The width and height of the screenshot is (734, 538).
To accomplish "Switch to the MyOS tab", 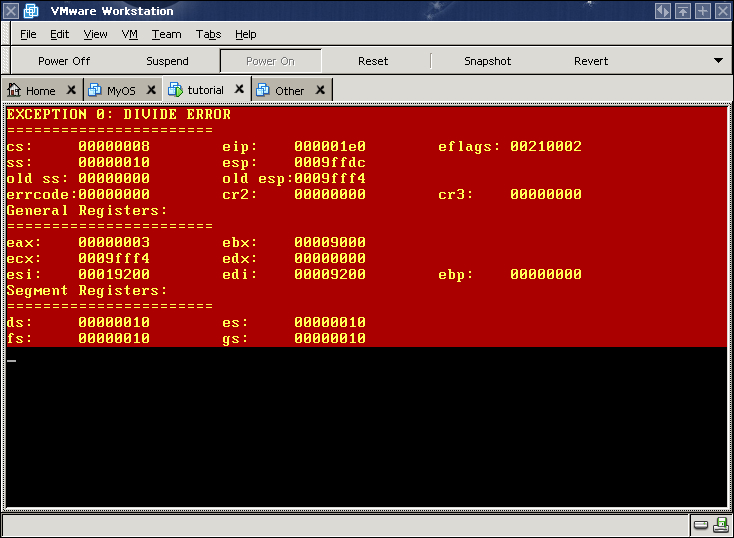I will click(x=121, y=90).
